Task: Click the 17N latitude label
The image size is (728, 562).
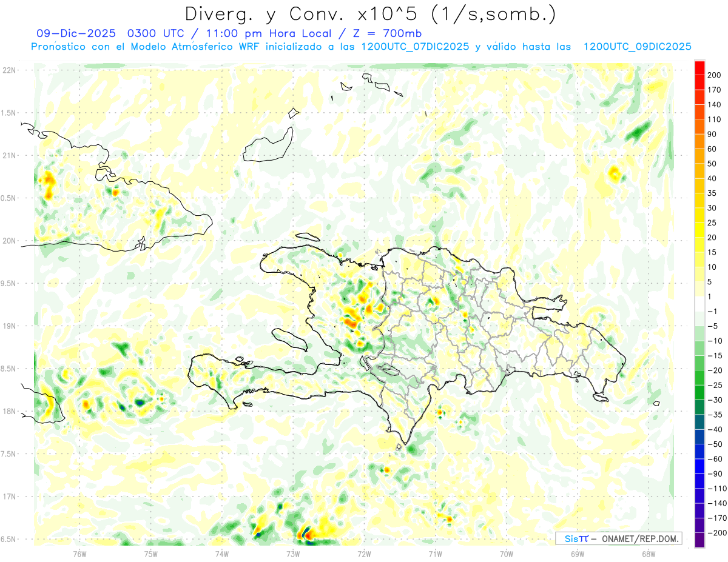Action: [8, 497]
